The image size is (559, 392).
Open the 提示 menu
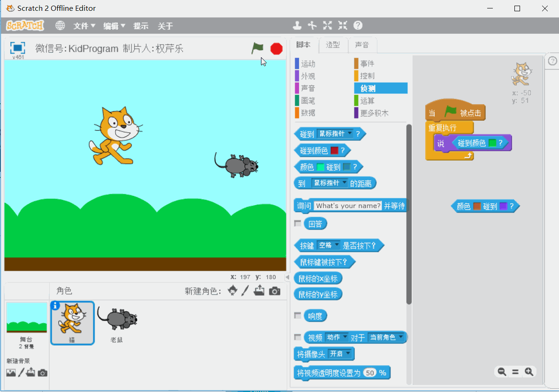pyautogui.click(x=141, y=26)
